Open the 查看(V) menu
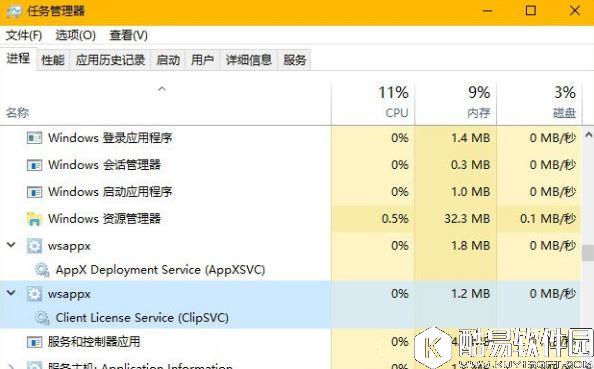The height and width of the screenshot is (369, 594). click(x=128, y=35)
